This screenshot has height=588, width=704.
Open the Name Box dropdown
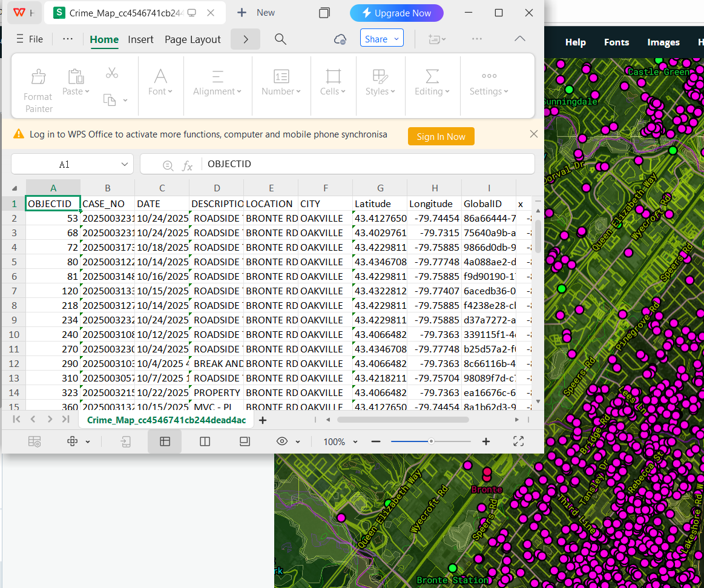(x=123, y=164)
